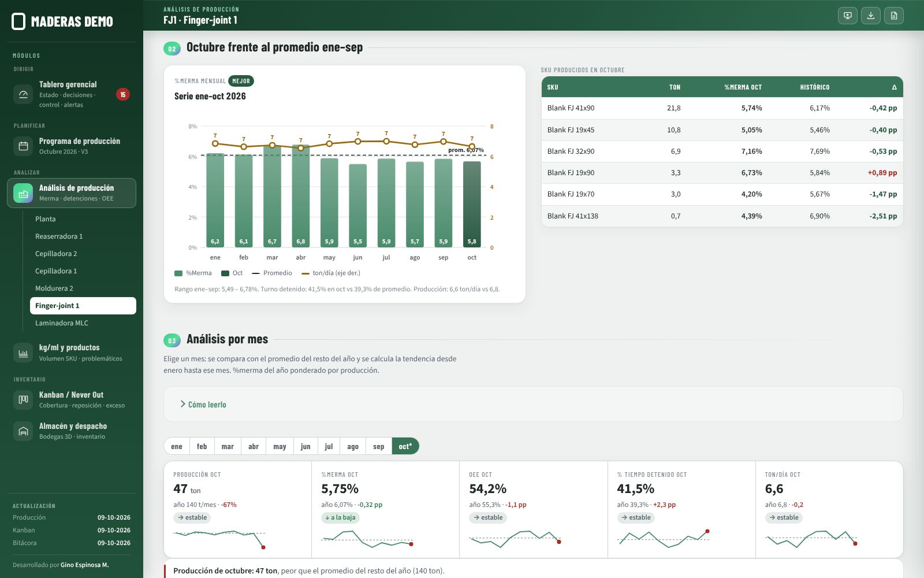Select the "Blank FJ 19x45" SKU row
This screenshot has height=578, width=924.
[x=722, y=130]
